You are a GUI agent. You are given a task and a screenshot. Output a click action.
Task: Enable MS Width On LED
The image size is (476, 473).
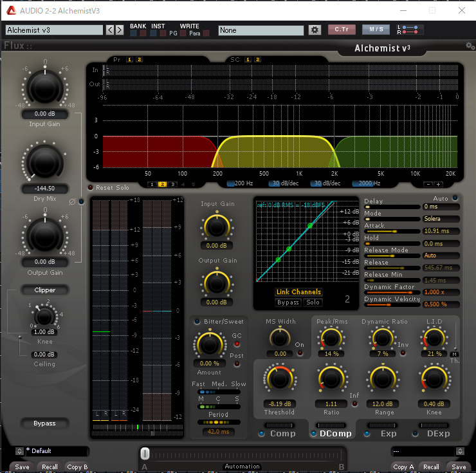tap(300, 353)
